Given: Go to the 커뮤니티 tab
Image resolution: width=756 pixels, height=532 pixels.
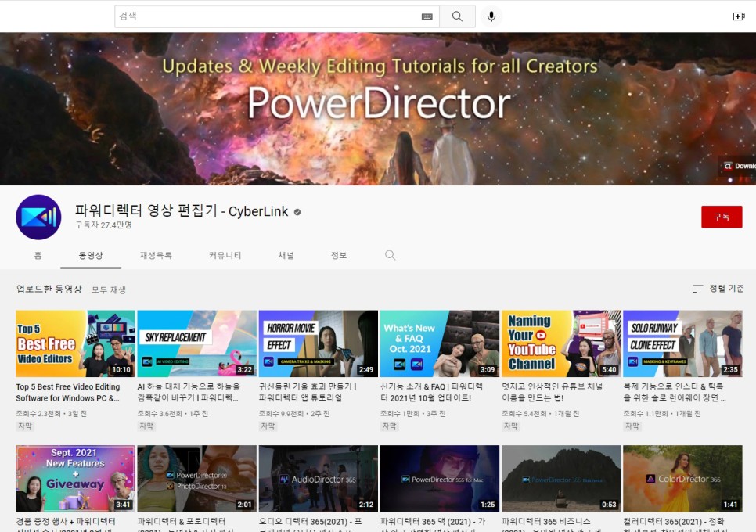Looking at the screenshot, I should tap(225, 255).
